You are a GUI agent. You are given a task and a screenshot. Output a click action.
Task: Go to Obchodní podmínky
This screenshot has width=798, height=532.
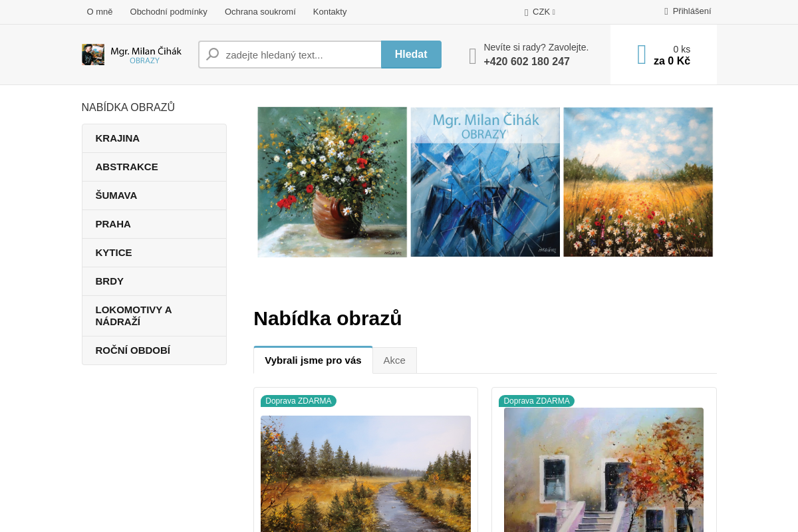168,11
